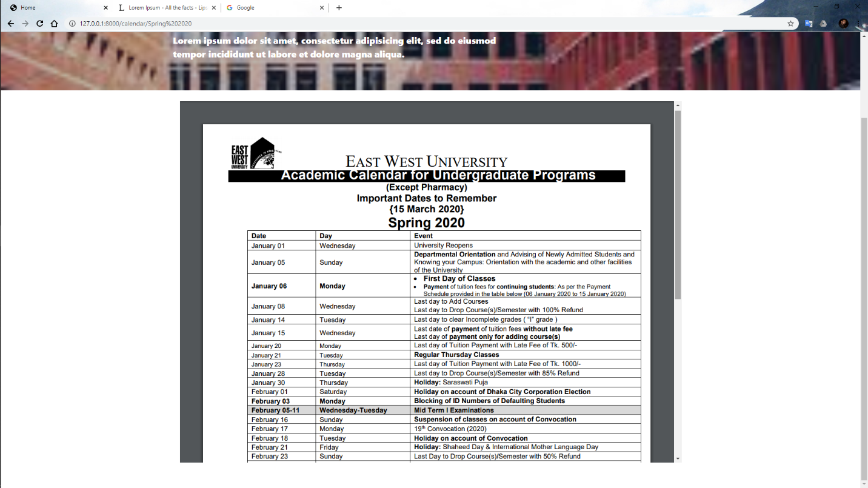This screenshot has width=868, height=488.
Task: Bookmark this page with the star icon
Action: pos(790,24)
